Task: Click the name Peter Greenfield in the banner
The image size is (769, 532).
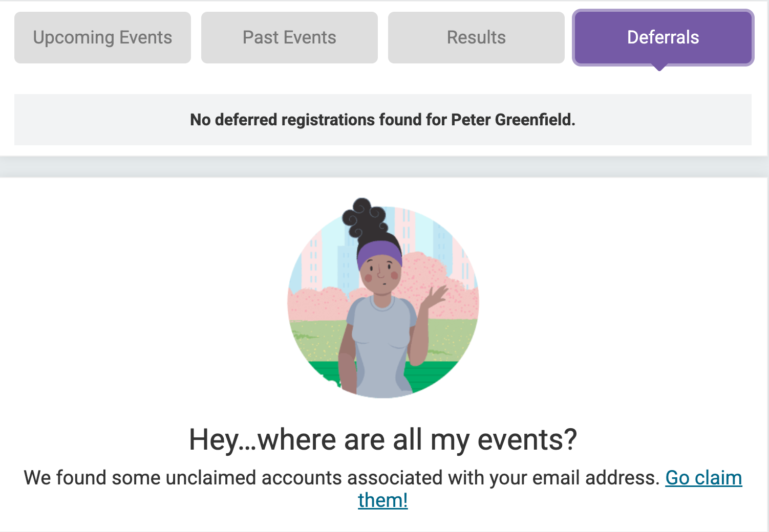Action: pos(512,120)
